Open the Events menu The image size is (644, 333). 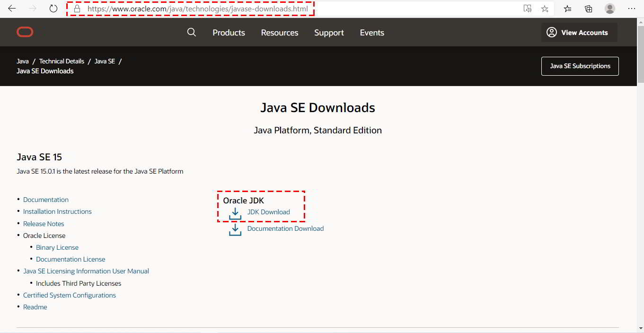[372, 33]
